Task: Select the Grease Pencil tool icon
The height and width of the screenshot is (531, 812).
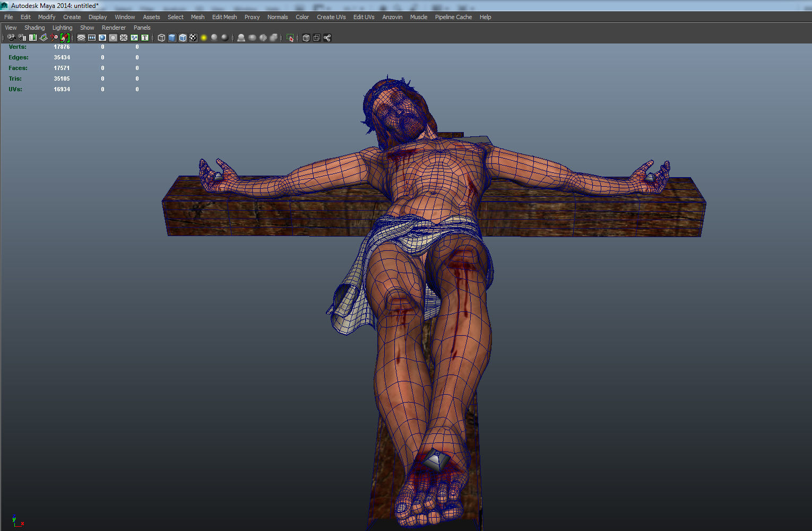Action: point(65,38)
